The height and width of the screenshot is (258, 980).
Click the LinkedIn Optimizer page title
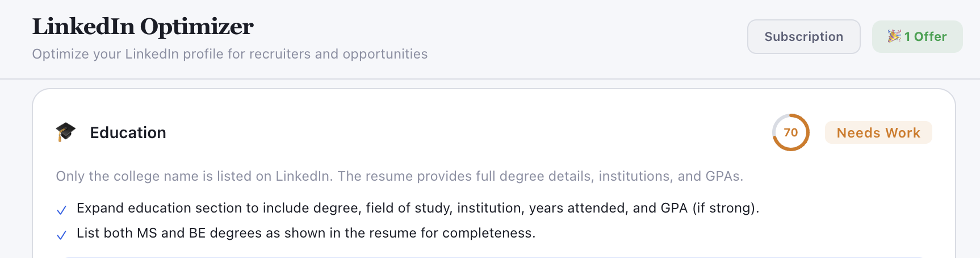(143, 27)
